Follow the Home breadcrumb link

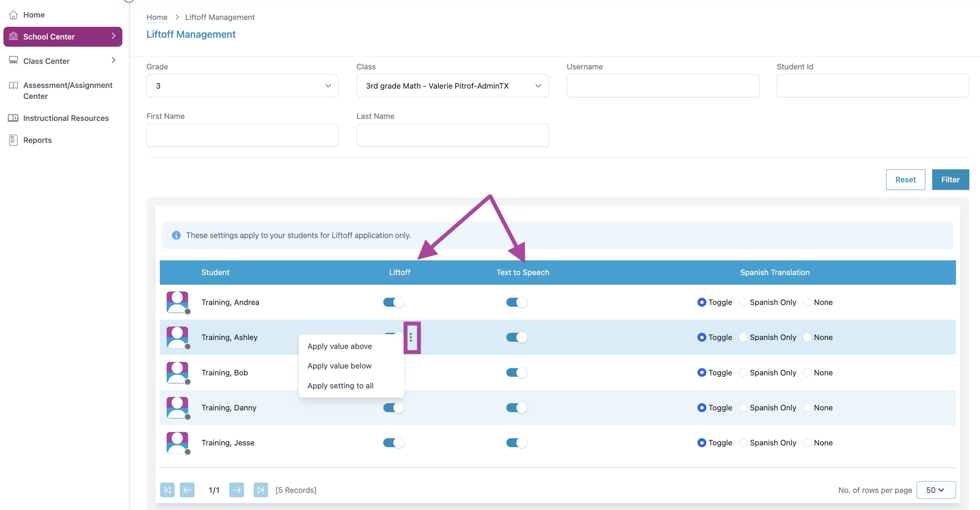click(x=157, y=17)
